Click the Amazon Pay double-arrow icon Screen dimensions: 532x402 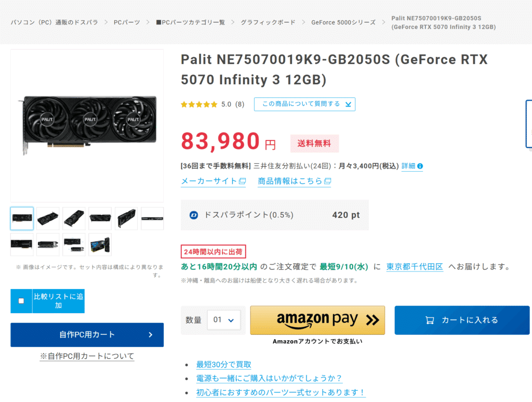pyautogui.click(x=373, y=320)
